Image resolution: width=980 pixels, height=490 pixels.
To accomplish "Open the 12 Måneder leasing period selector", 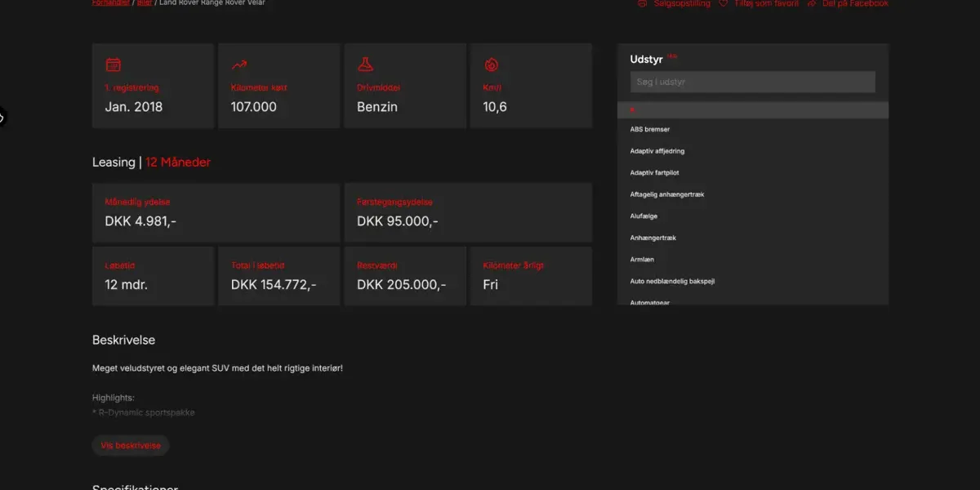I will coord(178,163).
